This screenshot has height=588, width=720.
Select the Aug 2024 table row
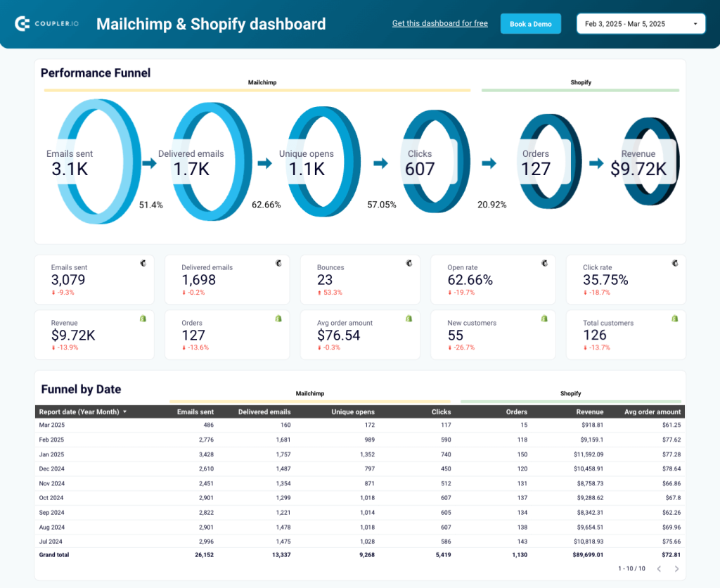(359, 528)
